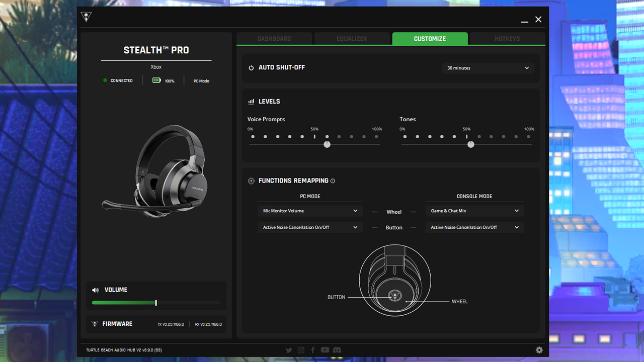Click the Tx v3.23.1166.0 firmware version
The height and width of the screenshot is (362, 644).
tap(171, 324)
